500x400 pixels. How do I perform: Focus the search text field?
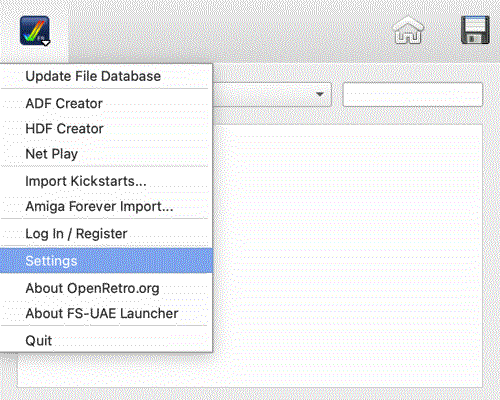[x=413, y=95]
